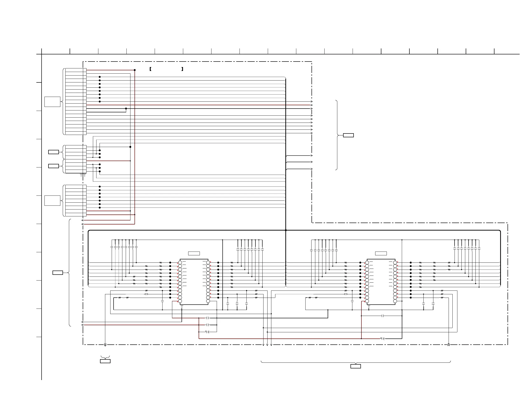The image size is (532, 400).
Task: Click the left integrated circuit chip body
Action: (x=194, y=282)
